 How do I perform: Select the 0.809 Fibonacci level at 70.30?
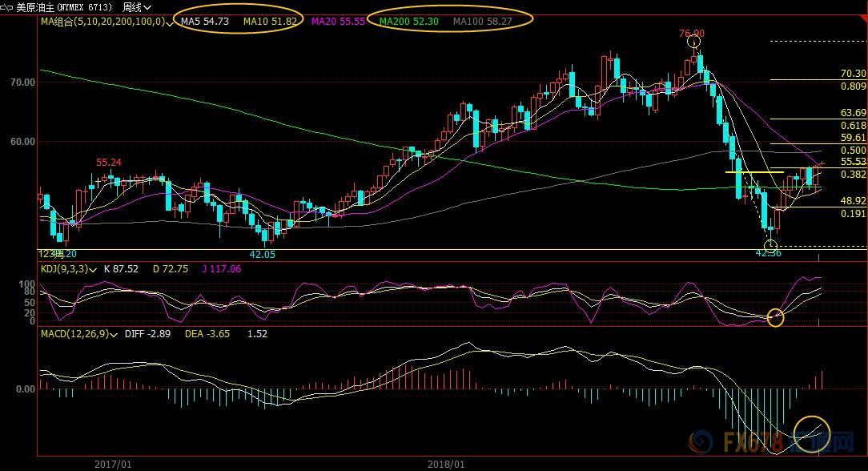pyautogui.click(x=854, y=86)
